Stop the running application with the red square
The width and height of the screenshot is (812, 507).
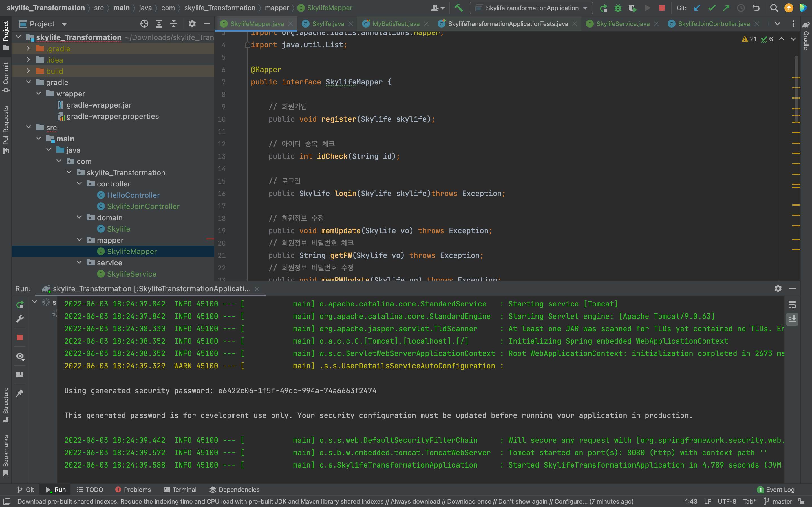[662, 8]
